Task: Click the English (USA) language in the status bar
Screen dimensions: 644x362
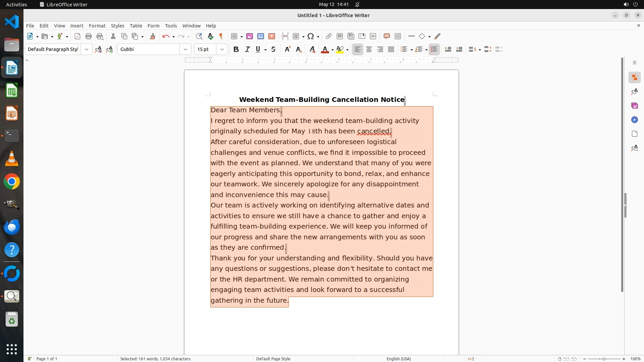Action: coord(398,359)
